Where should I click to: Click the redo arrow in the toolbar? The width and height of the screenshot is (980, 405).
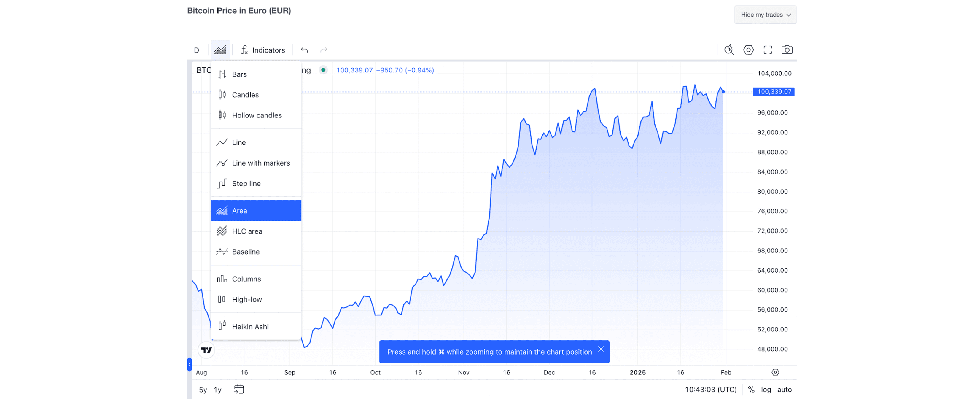pyautogui.click(x=323, y=50)
